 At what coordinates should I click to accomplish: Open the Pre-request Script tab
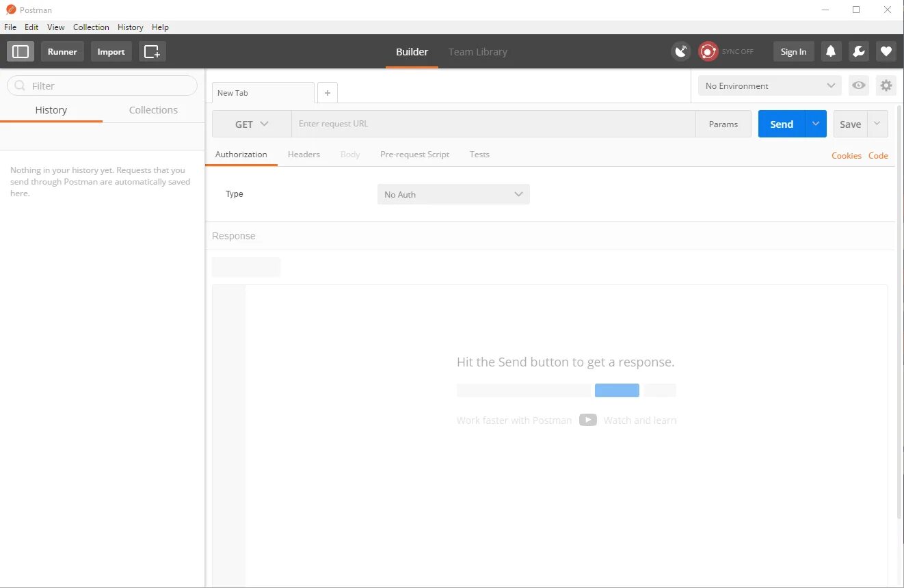[414, 155]
